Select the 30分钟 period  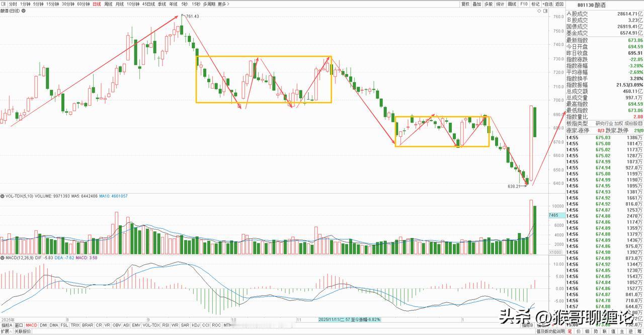pos(68,4)
